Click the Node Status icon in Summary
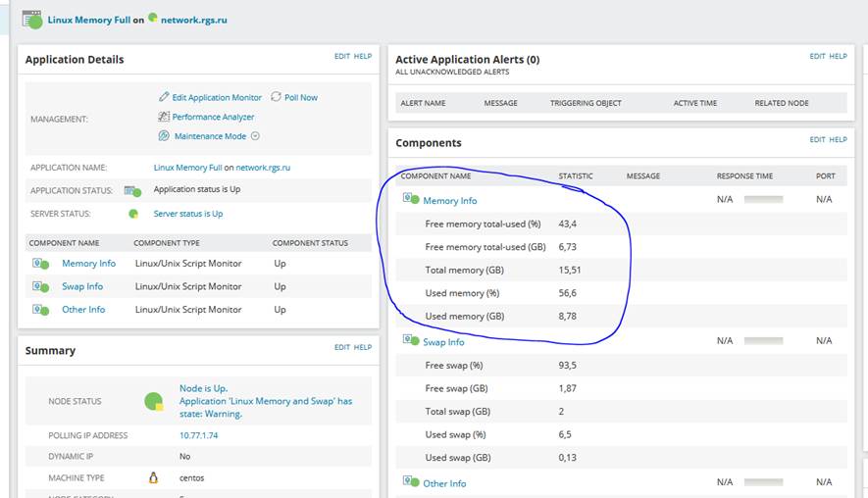The height and width of the screenshot is (498, 868). pos(153,401)
